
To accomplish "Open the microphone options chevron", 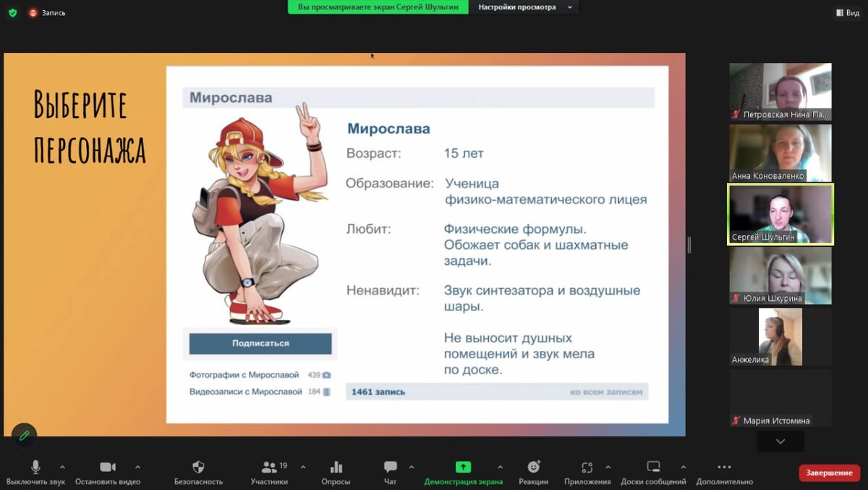I will point(61,467).
